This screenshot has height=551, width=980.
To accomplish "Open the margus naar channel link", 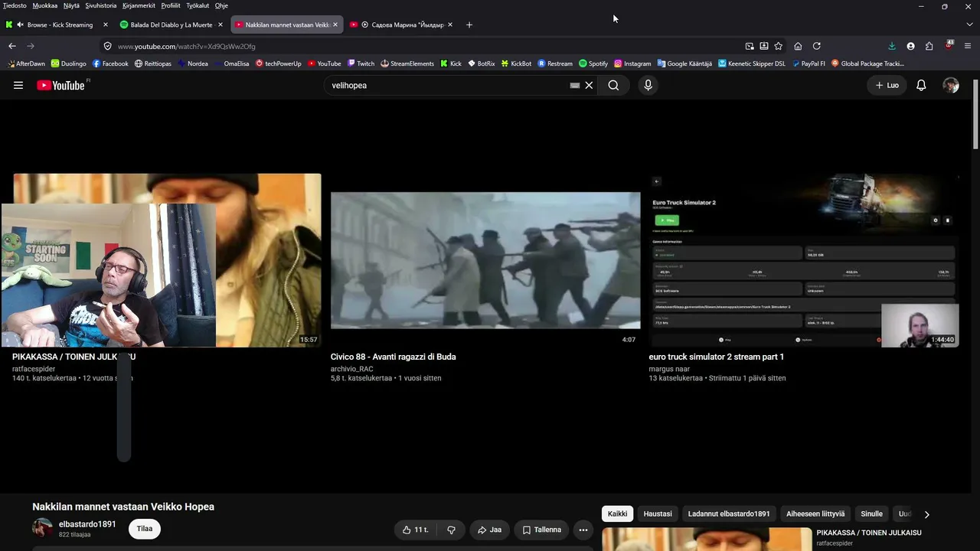I will (671, 369).
